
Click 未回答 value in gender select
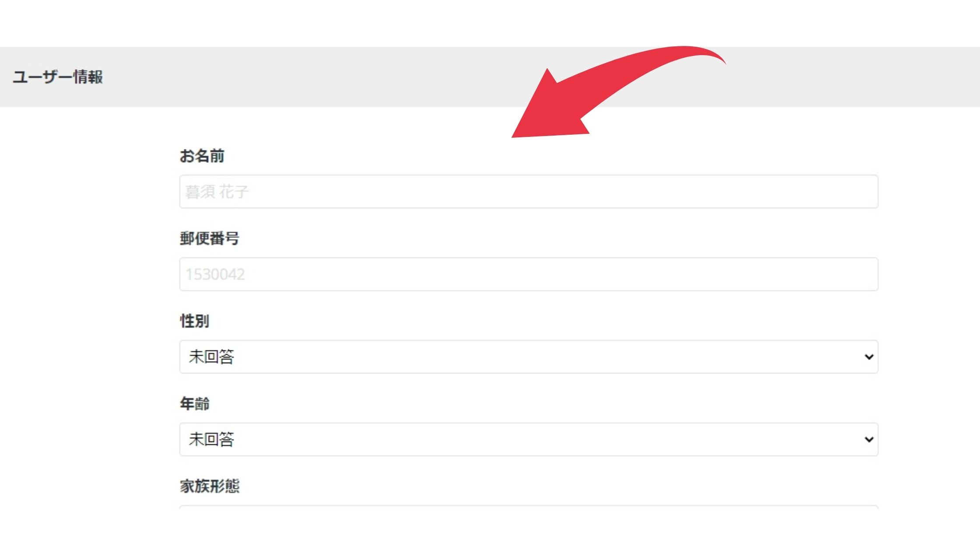coord(212,357)
